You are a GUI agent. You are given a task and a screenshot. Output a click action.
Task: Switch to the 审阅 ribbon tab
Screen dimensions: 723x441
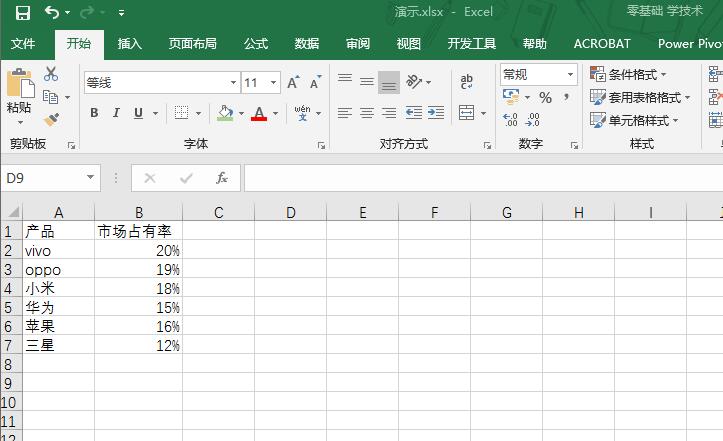coord(358,44)
